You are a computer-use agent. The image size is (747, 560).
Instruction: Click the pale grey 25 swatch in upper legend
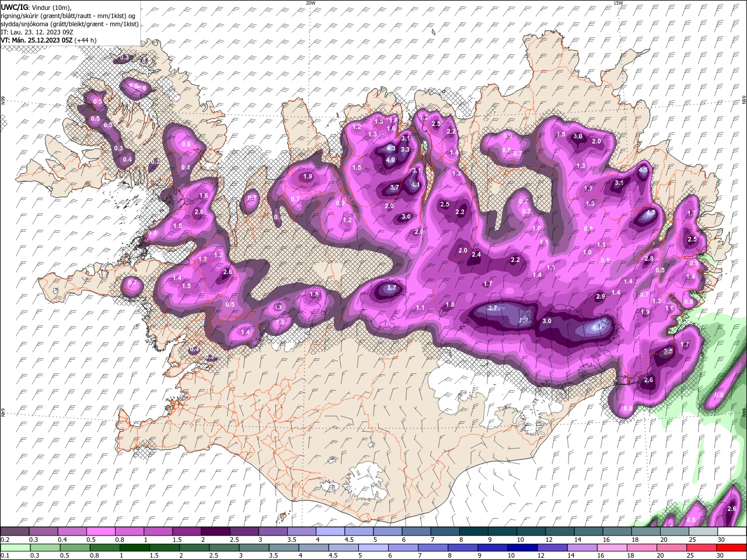[x=703, y=531]
